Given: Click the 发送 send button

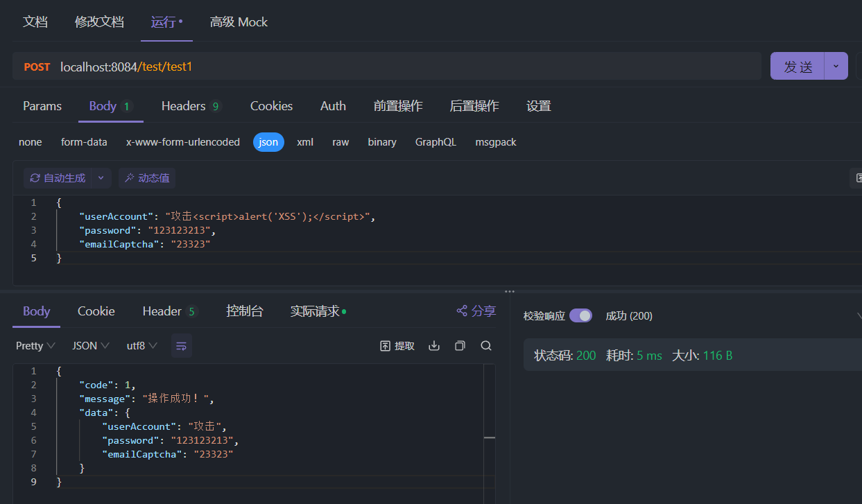Looking at the screenshot, I should 798,66.
